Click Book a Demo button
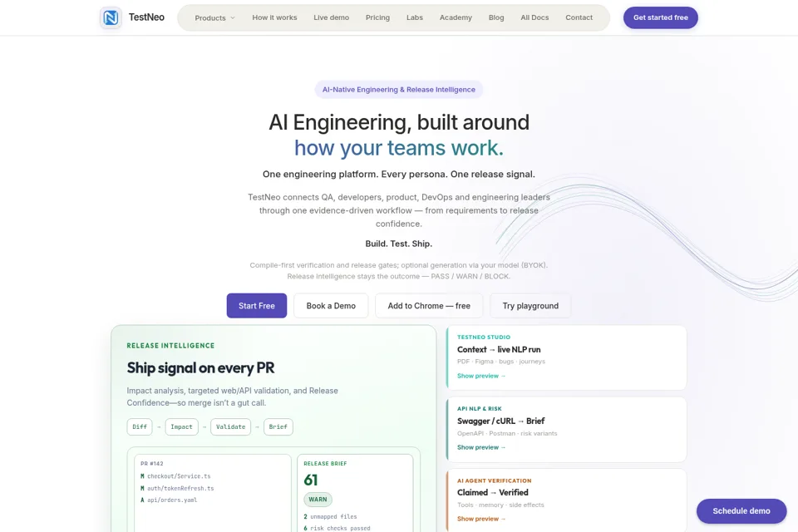 coord(331,306)
